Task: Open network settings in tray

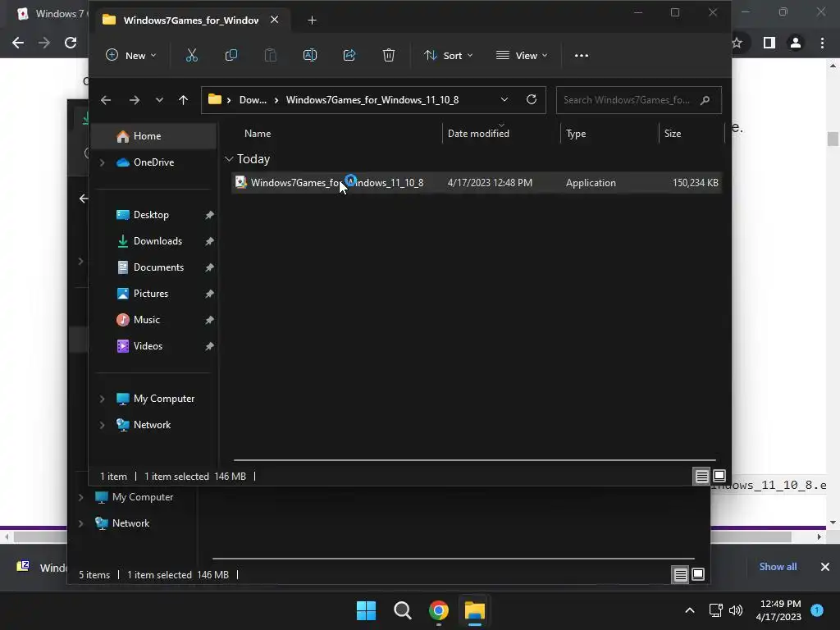Action: [x=715, y=610]
